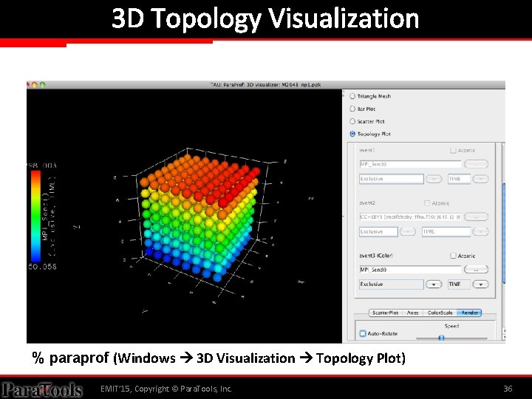Viewport: 532px width, 399px height.
Task: Open the event1 TIME metric dropdown arrow
Action: coord(480,179)
